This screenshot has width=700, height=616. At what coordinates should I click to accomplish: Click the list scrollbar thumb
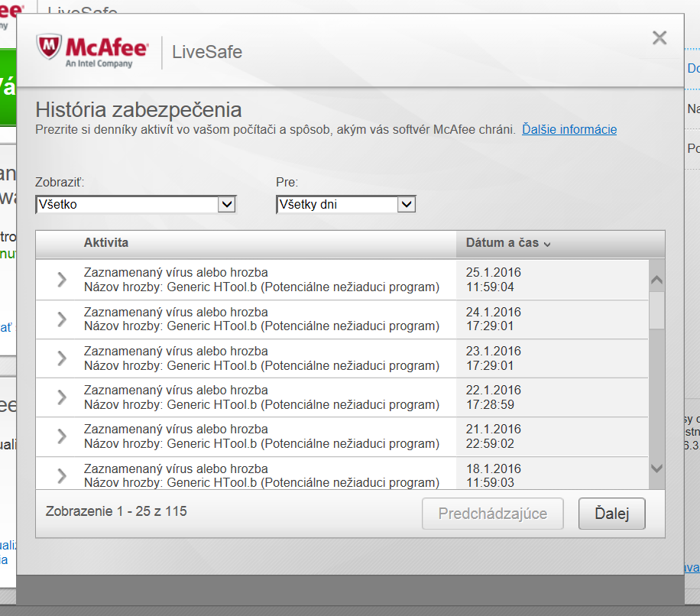pos(656,310)
